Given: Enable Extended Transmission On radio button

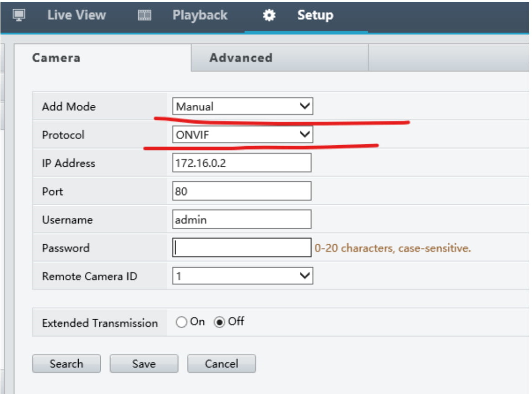Looking at the screenshot, I should (182, 323).
